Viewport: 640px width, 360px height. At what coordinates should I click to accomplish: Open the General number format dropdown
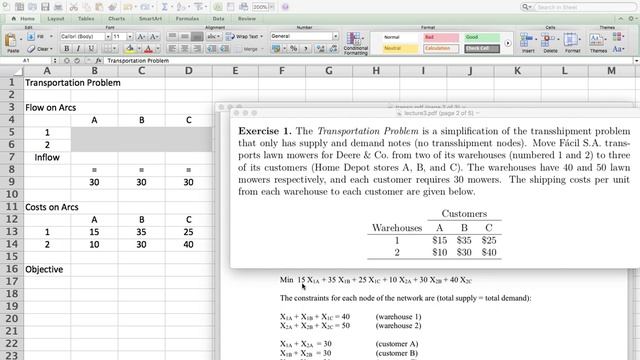(x=335, y=36)
